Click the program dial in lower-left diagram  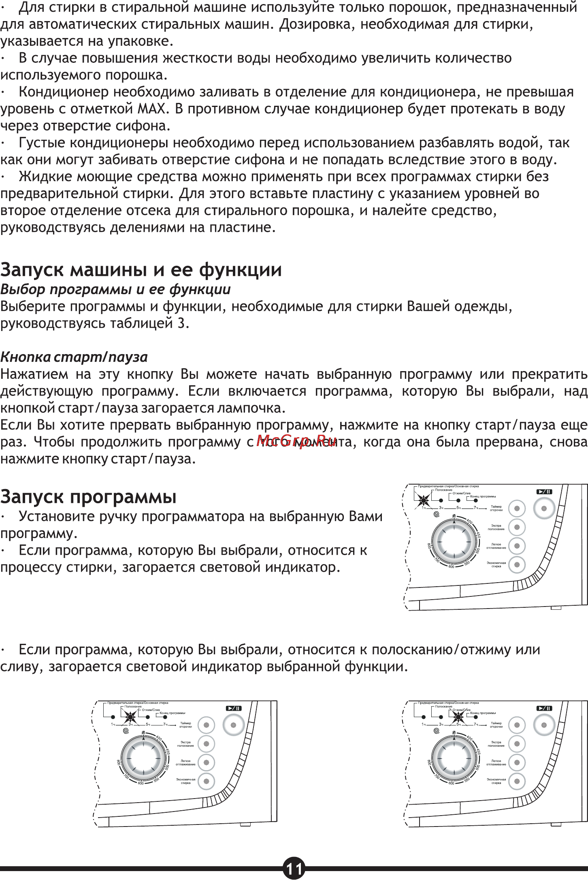(143, 758)
